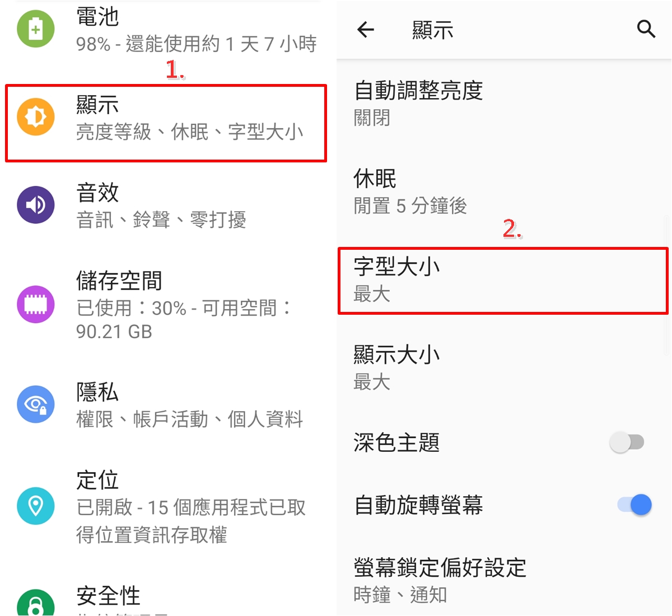Viewport: 672px width, 616px height.
Task: Open the 定位 location settings entry
Action: tap(166, 507)
